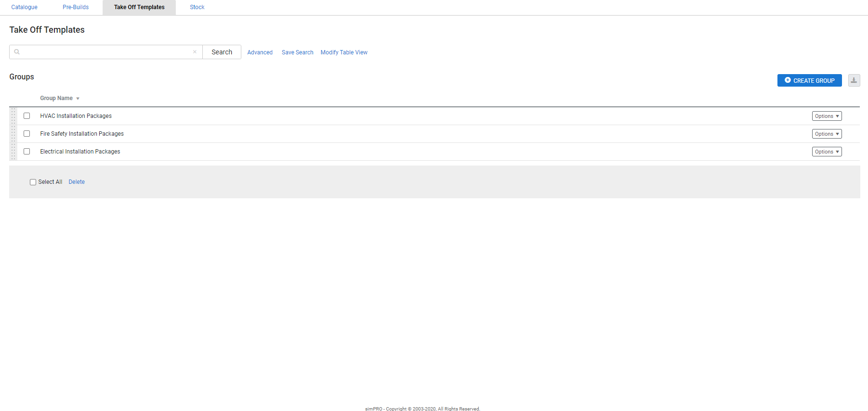Screen dimensions: 868x411
Task: Toggle the Select All checkbox
Action: [x=33, y=182]
